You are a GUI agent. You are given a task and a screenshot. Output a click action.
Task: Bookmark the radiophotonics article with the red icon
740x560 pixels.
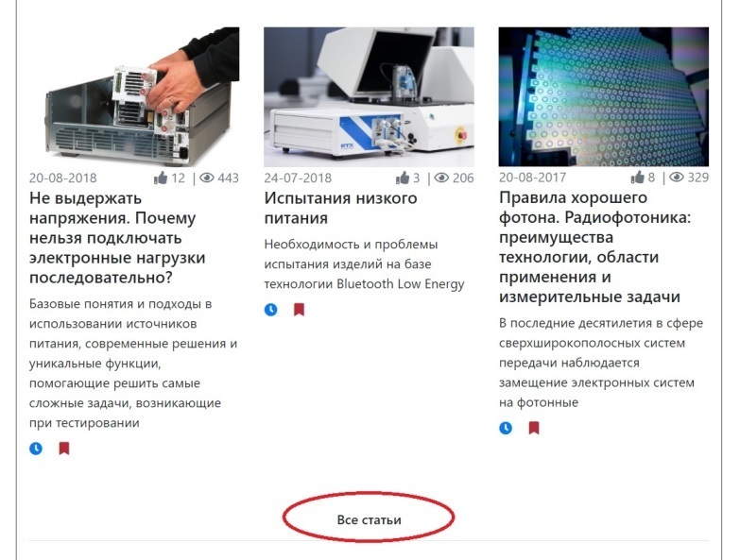534,428
